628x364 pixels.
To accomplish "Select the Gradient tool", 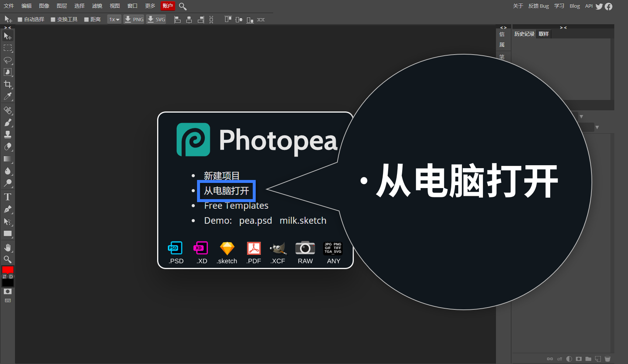I will pos(7,159).
